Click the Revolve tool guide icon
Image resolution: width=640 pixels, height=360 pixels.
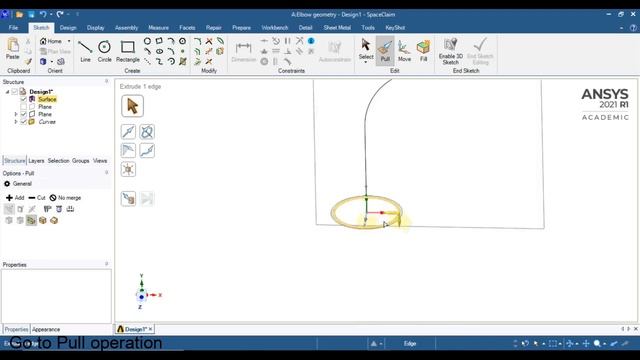(147, 132)
